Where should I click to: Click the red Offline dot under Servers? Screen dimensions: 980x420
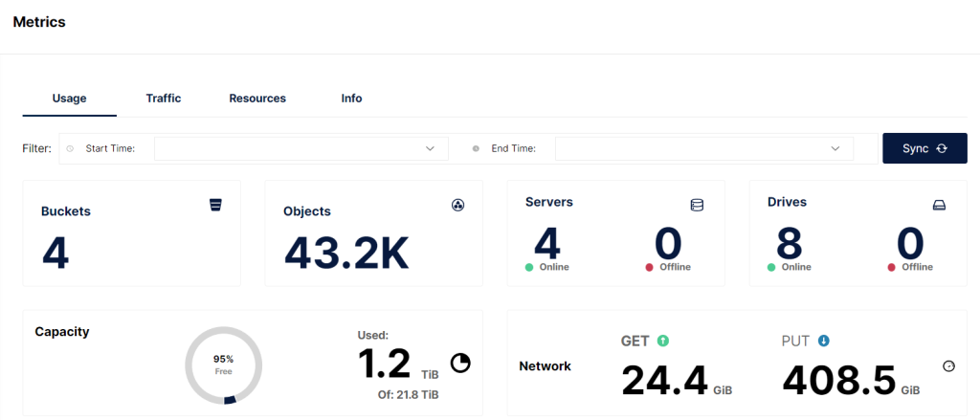(x=650, y=268)
